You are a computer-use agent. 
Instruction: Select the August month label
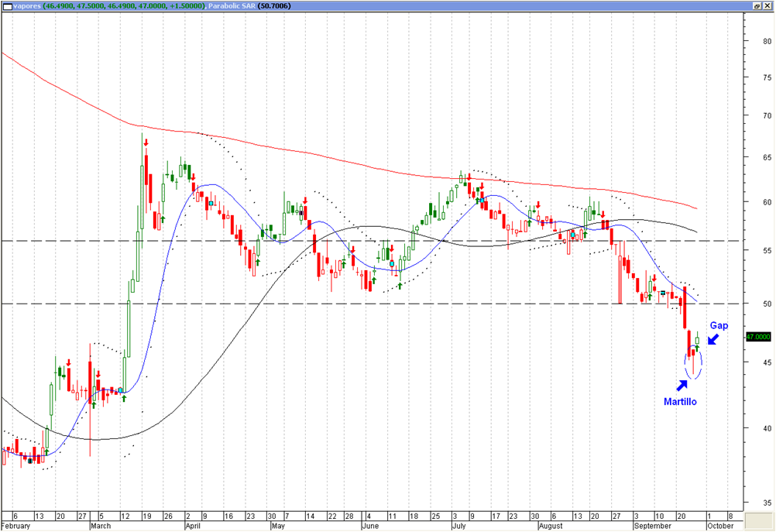pos(551,526)
